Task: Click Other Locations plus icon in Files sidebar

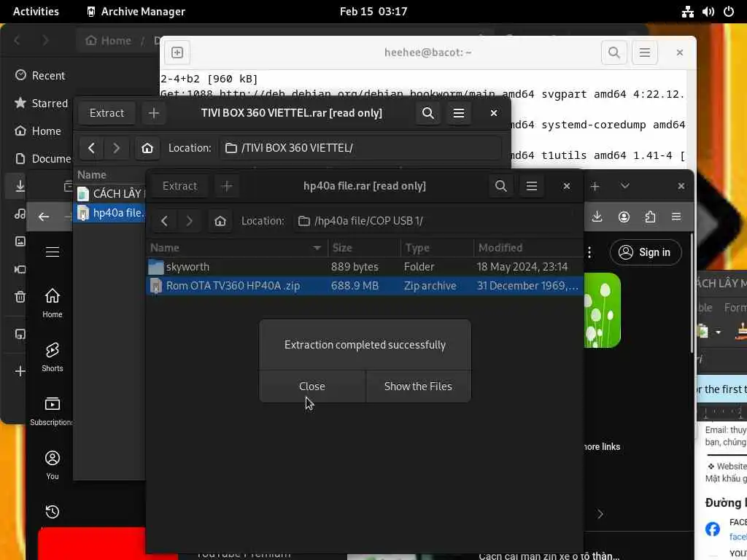Action: (x=20, y=371)
